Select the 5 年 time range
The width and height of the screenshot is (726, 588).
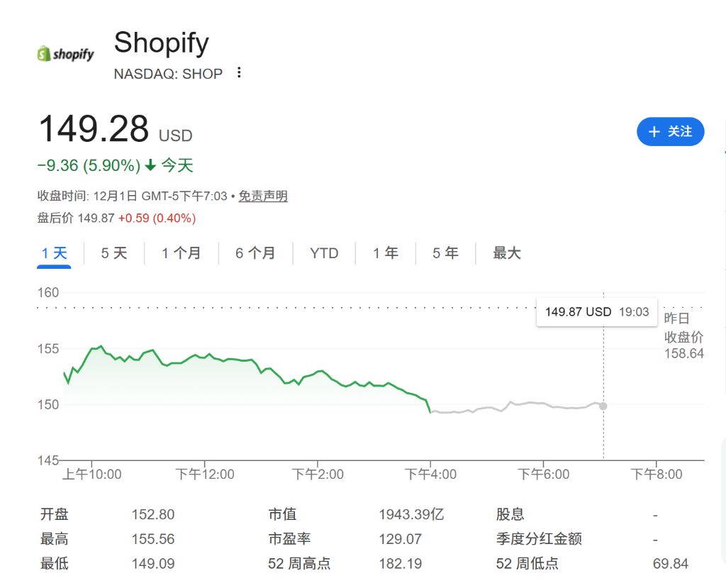coord(445,253)
